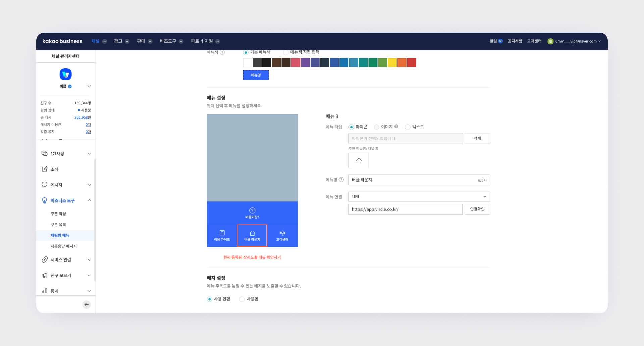Click the 0개 link for 맞춤 공지
This screenshot has width=644, height=346.
click(88, 132)
